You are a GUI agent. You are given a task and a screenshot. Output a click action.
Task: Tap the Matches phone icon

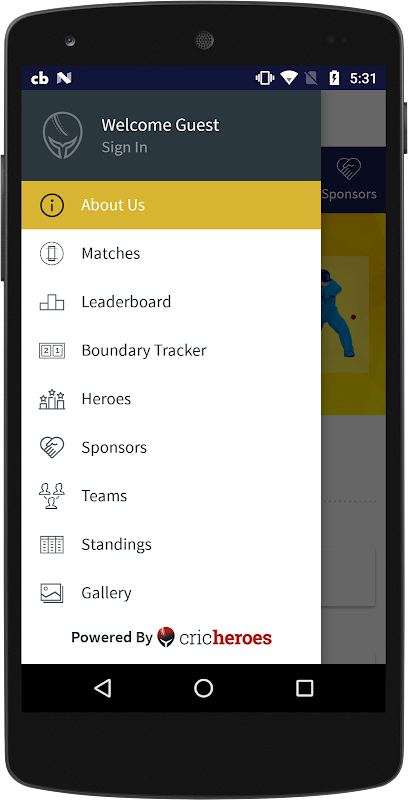click(52, 254)
